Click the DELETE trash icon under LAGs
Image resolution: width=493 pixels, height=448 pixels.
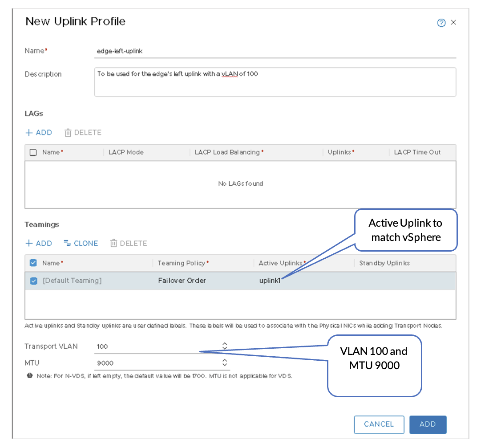coord(68,132)
